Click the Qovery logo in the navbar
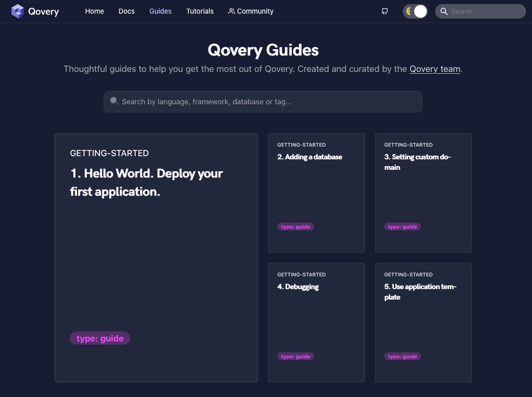Viewport: 532px width, 397px height. [35, 11]
